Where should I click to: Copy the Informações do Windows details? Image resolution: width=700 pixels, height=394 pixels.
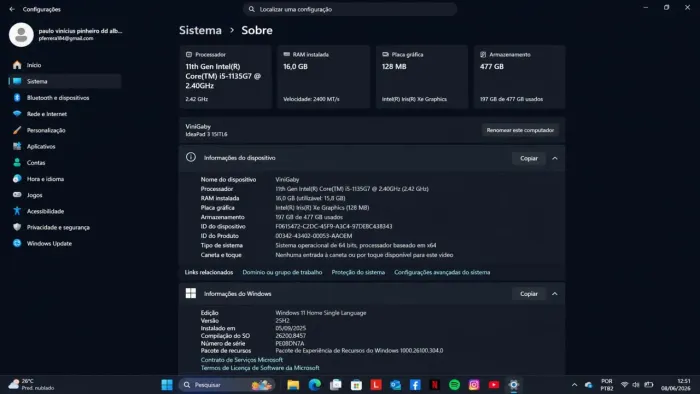coord(529,294)
